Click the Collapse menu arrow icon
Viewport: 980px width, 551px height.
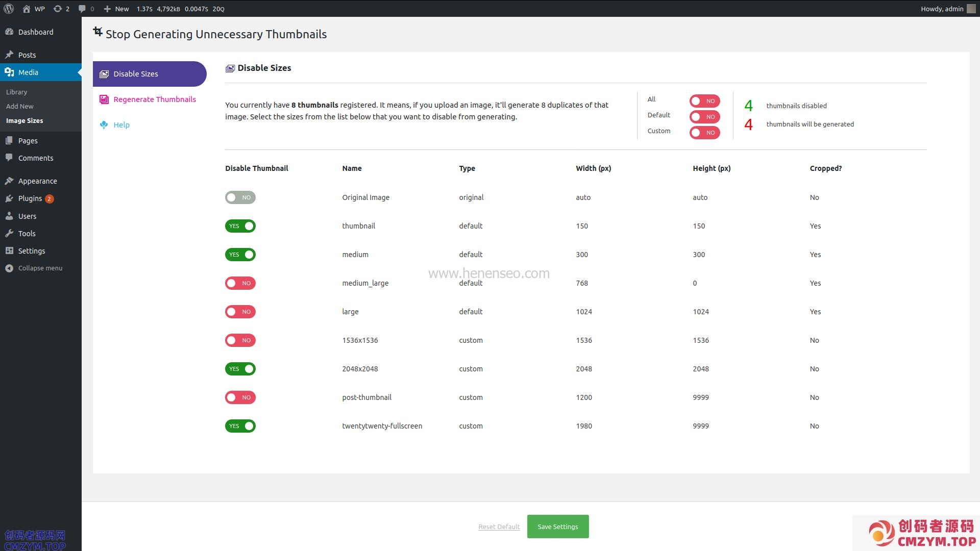pyautogui.click(x=9, y=268)
